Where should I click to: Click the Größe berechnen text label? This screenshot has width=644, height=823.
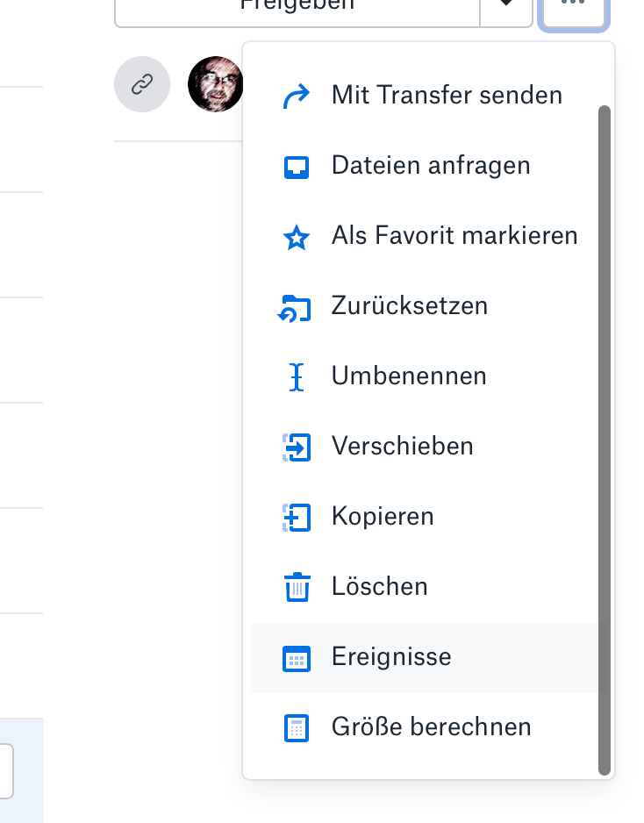pyautogui.click(x=431, y=727)
